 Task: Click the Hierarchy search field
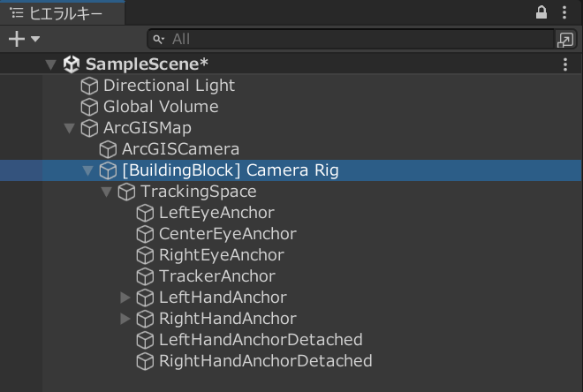click(x=353, y=39)
